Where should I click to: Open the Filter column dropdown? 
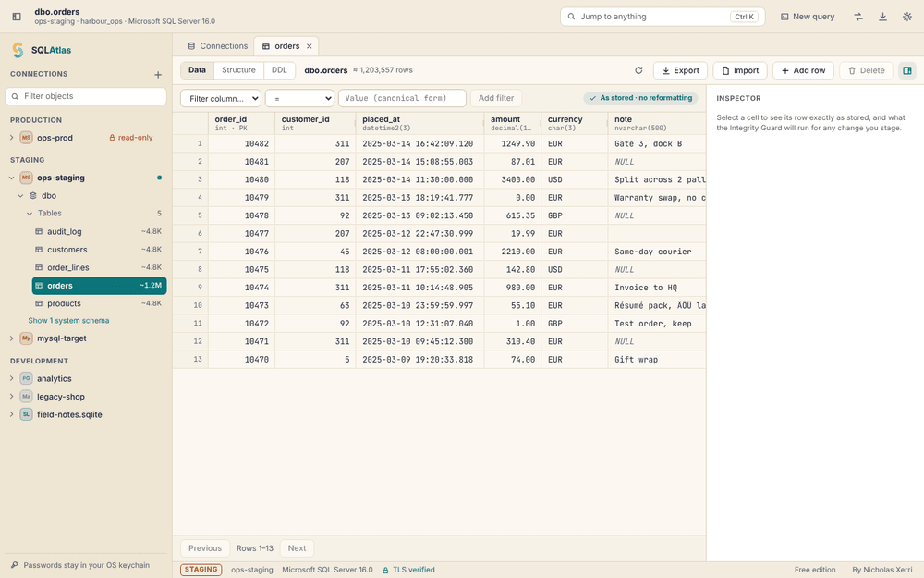click(x=221, y=98)
